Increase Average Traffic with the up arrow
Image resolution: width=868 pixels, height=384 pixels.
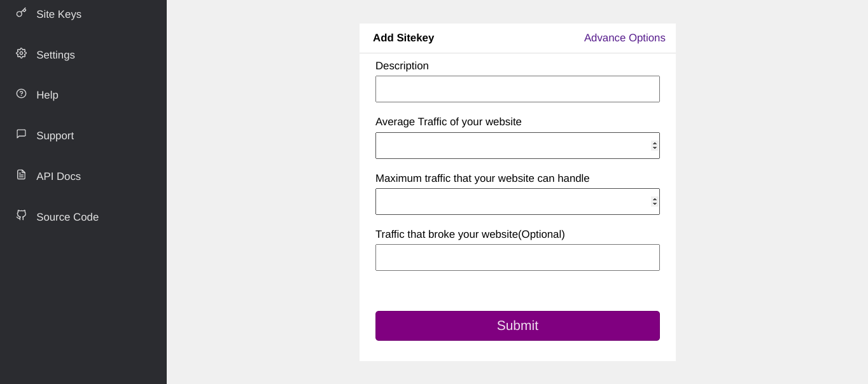pyautogui.click(x=654, y=143)
